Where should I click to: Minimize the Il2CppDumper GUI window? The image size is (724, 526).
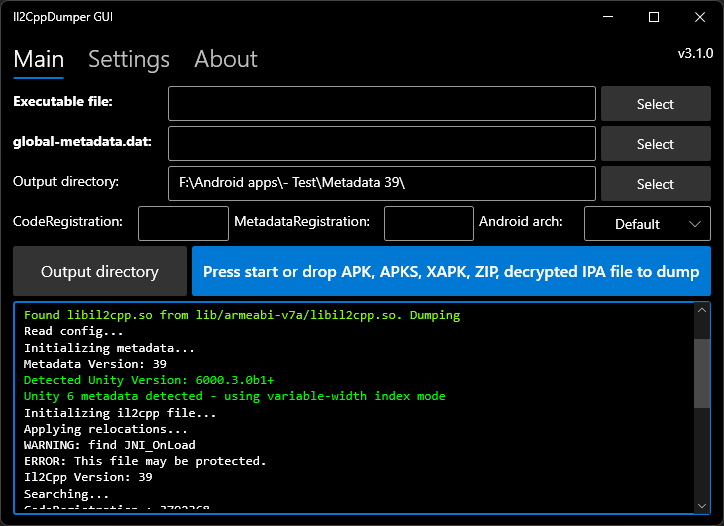(x=608, y=17)
